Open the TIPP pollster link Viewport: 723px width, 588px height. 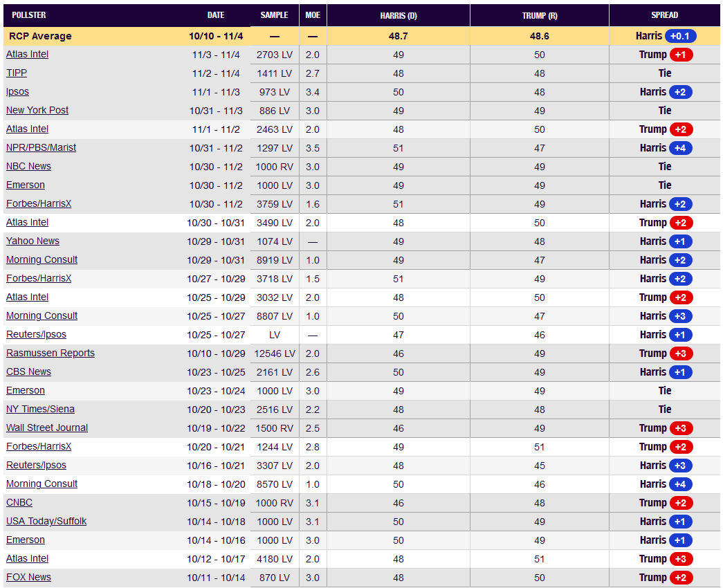coord(17,73)
